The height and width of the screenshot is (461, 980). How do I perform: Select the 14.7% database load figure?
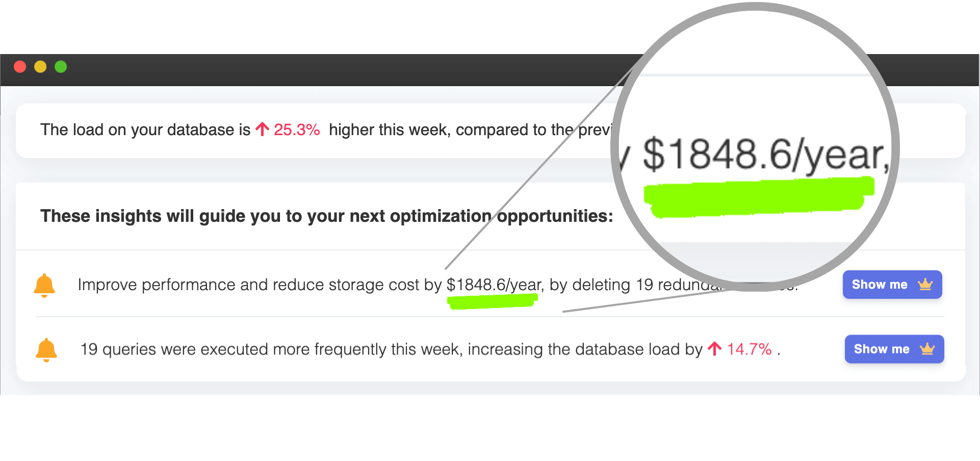[x=749, y=349]
